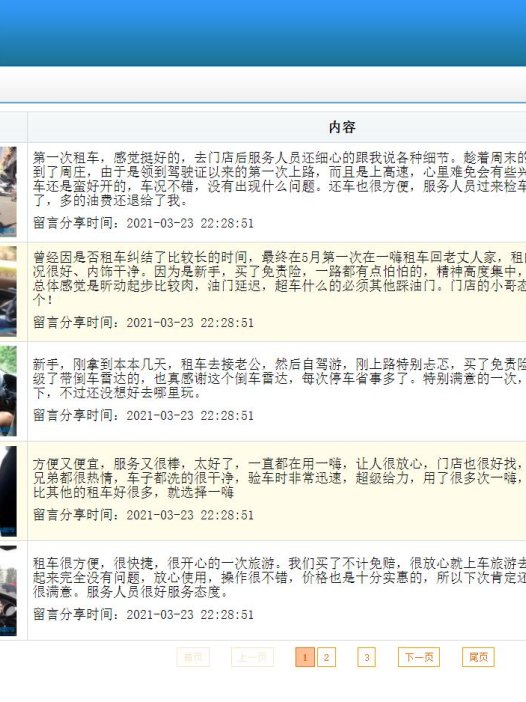This screenshot has width=526, height=702.
Task: Click the disabled 首页 first page button
Action: (x=193, y=657)
